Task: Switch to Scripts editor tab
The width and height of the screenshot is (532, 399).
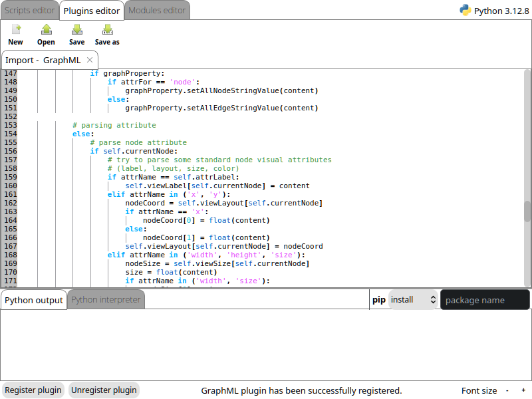Action: coord(30,10)
